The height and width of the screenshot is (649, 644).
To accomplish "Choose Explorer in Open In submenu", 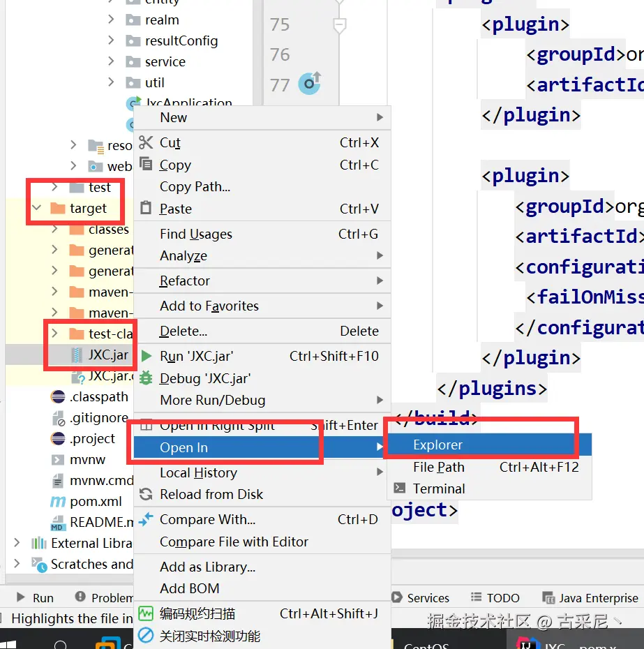I will coord(490,445).
